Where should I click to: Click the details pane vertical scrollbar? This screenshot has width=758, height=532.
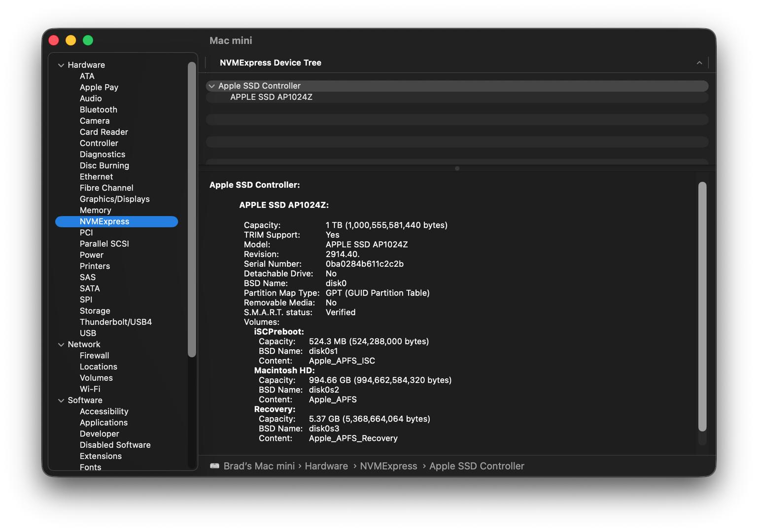click(x=702, y=305)
